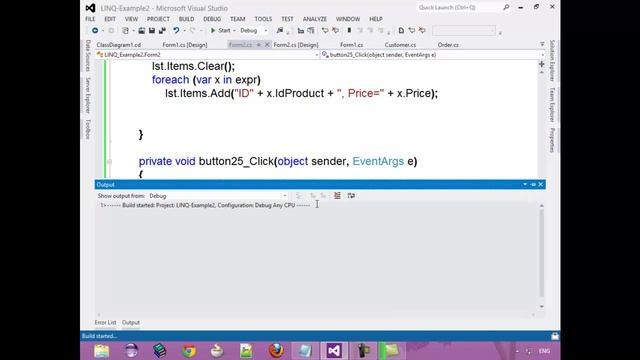
Task: Click the Open File toolbar icon
Action: (141, 31)
